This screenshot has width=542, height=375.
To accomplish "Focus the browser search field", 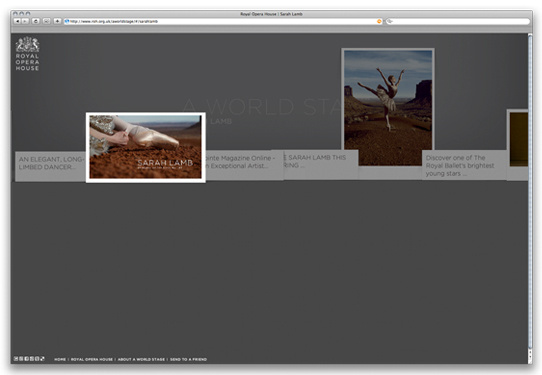I will [458, 21].
